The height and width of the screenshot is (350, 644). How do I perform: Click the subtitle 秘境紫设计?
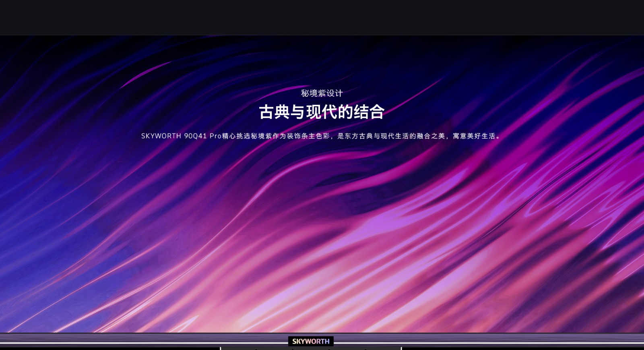tap(322, 93)
